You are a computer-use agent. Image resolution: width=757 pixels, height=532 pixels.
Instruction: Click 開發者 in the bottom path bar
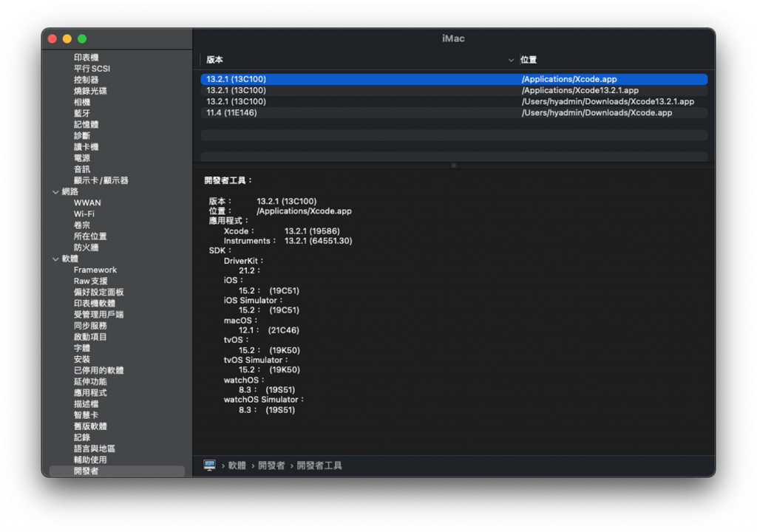point(271,465)
